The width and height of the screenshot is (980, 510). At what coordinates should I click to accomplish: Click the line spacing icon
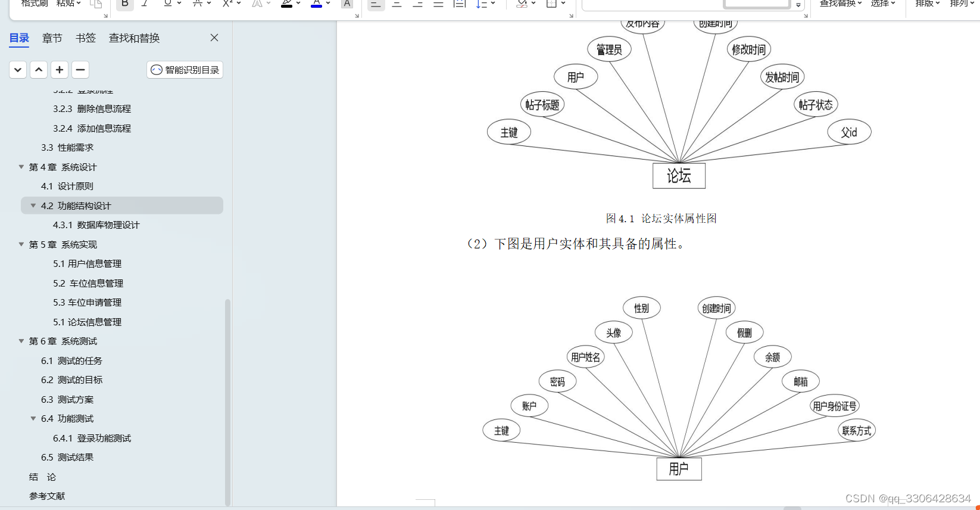482,4
